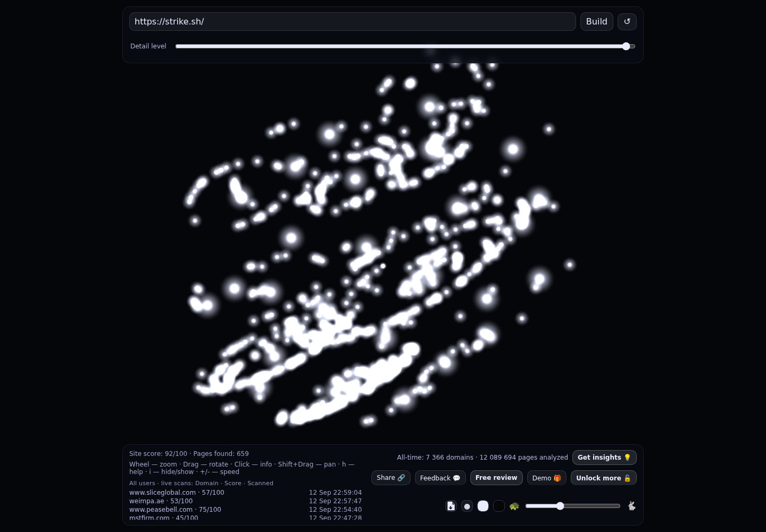The width and height of the screenshot is (766, 532).
Task: Click the rabbit fast-speed icon
Action: point(631,506)
